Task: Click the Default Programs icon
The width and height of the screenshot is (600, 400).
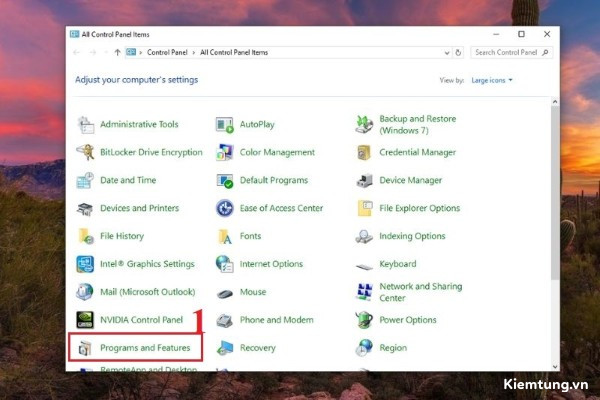Action: coord(225,181)
